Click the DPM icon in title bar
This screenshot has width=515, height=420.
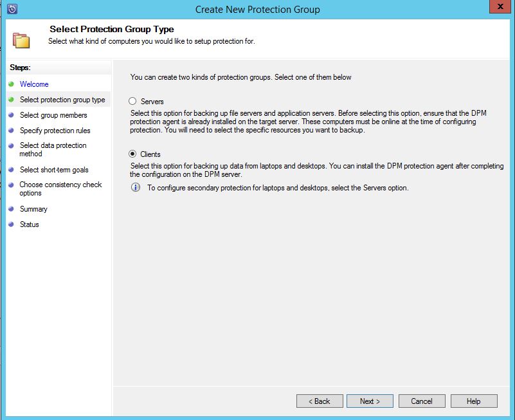click(x=11, y=9)
